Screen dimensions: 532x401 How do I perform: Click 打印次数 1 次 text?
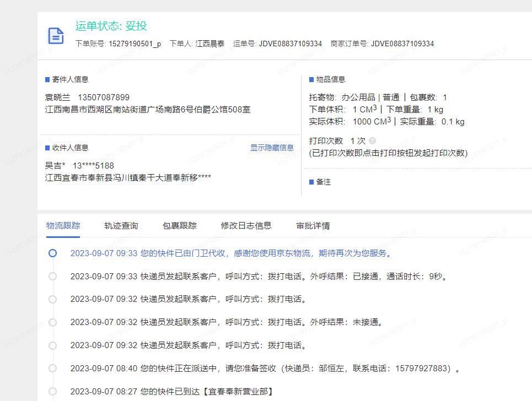(337, 140)
